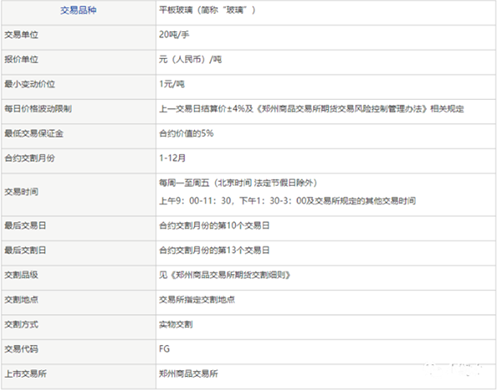
Task: Click the 交割方式 label
Action: click(21, 324)
